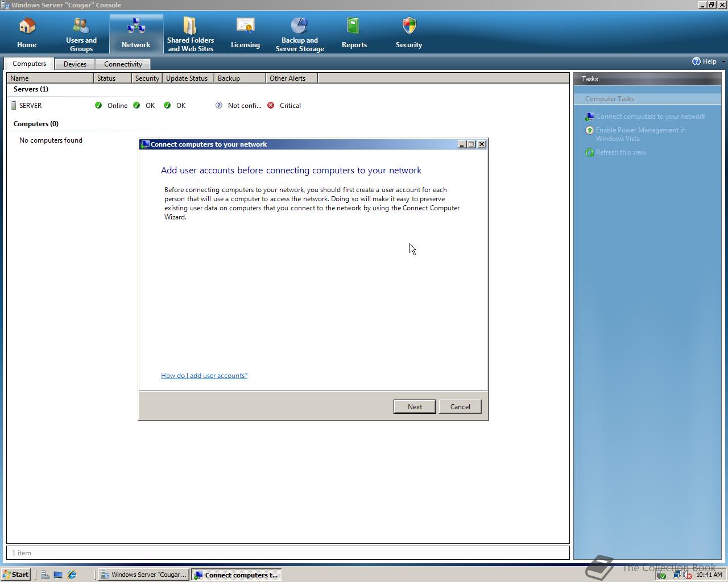Click Refresh this view task

point(621,152)
